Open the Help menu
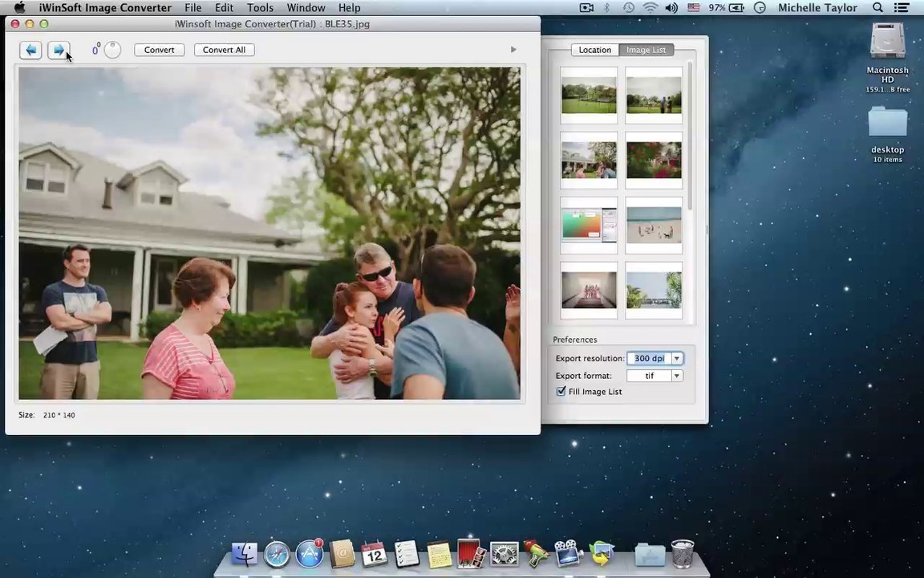924x578 pixels. (350, 8)
